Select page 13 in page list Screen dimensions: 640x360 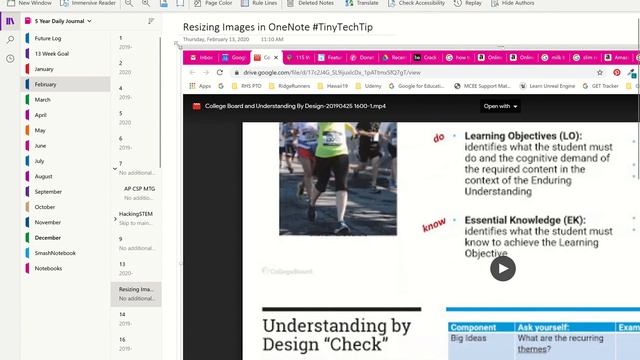tap(136, 269)
